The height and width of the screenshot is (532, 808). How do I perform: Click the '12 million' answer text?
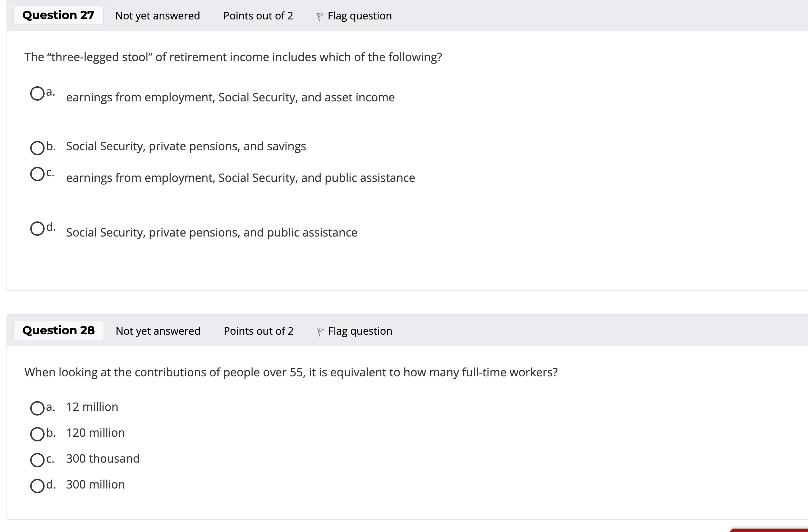pyautogui.click(x=92, y=407)
